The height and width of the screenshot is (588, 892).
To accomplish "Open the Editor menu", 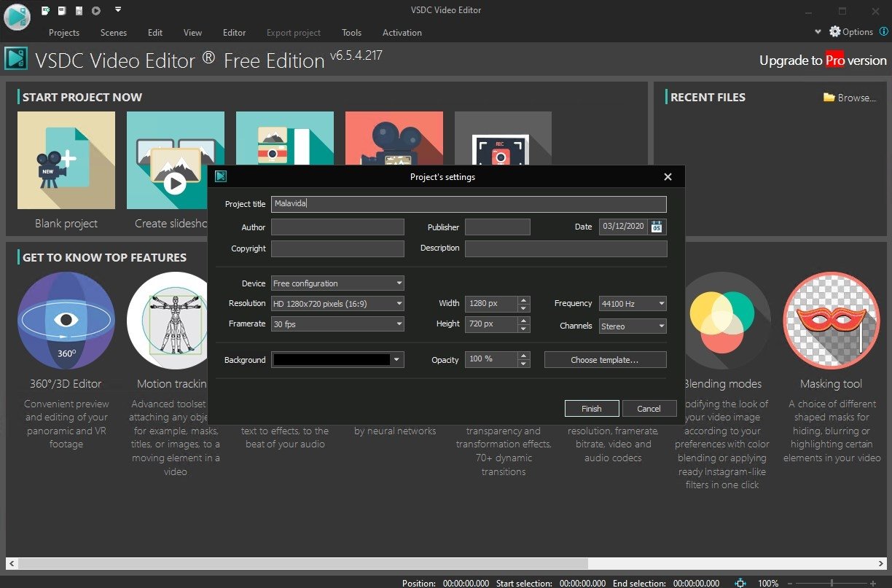I will click(235, 32).
